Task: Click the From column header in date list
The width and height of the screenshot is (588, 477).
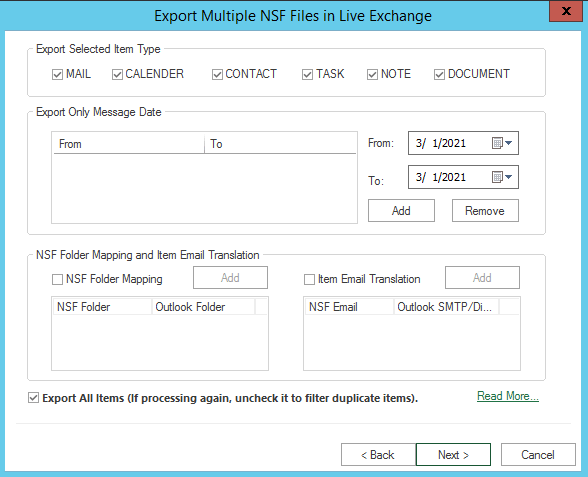Action: click(129, 144)
